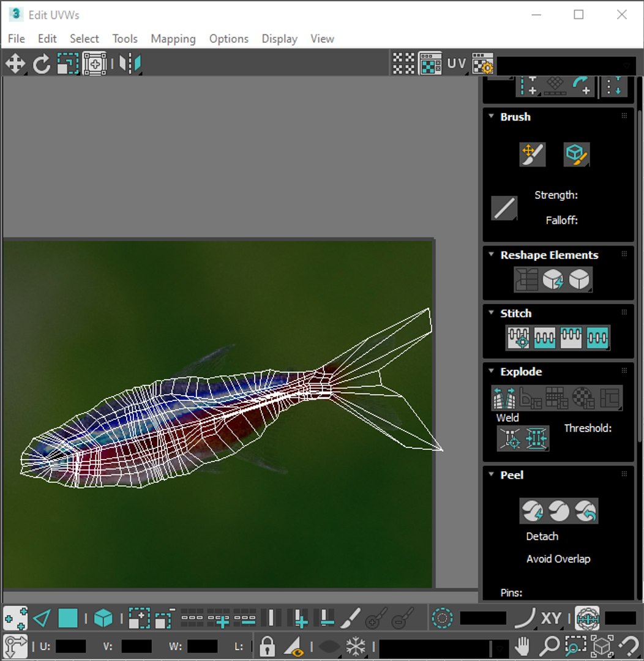Click the Freeze Selected snowflake icon
Image resolution: width=644 pixels, height=661 pixels.
coord(355,646)
